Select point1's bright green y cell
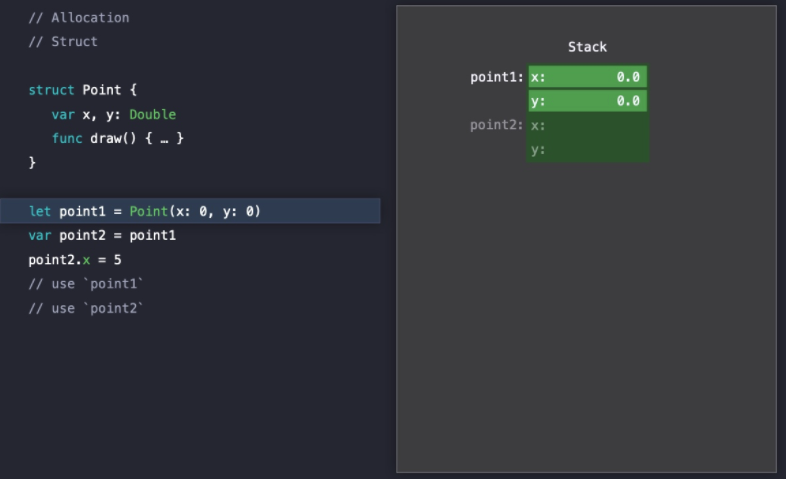The width and height of the screenshot is (786, 479). [x=587, y=101]
